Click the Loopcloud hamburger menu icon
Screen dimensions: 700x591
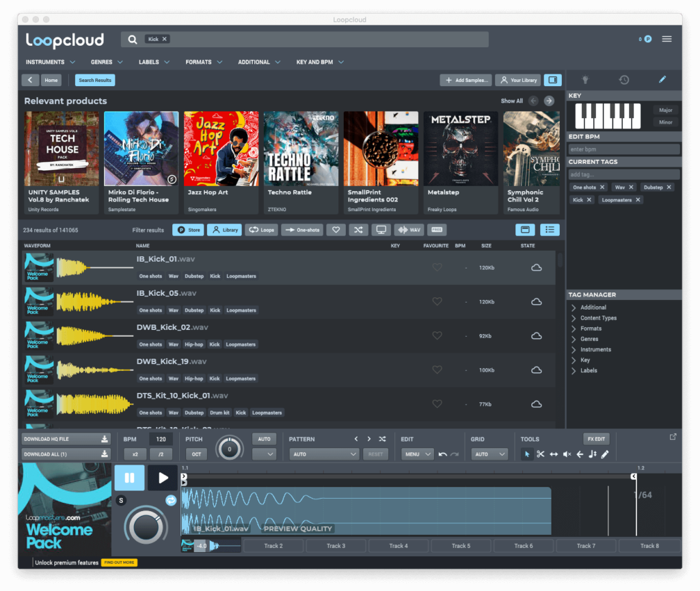[x=667, y=39]
